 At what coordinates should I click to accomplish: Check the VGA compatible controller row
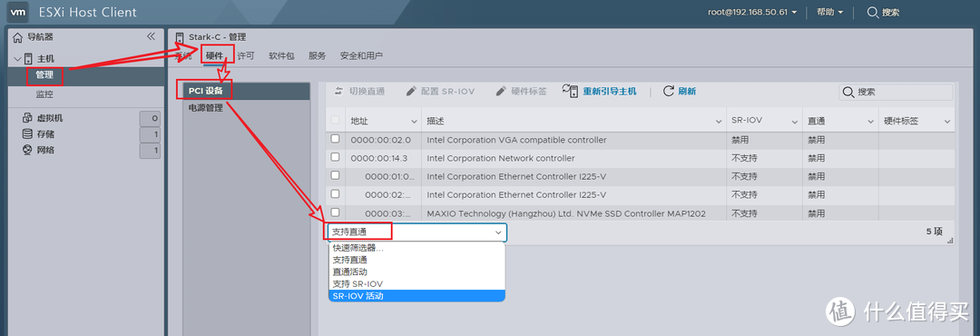335,138
